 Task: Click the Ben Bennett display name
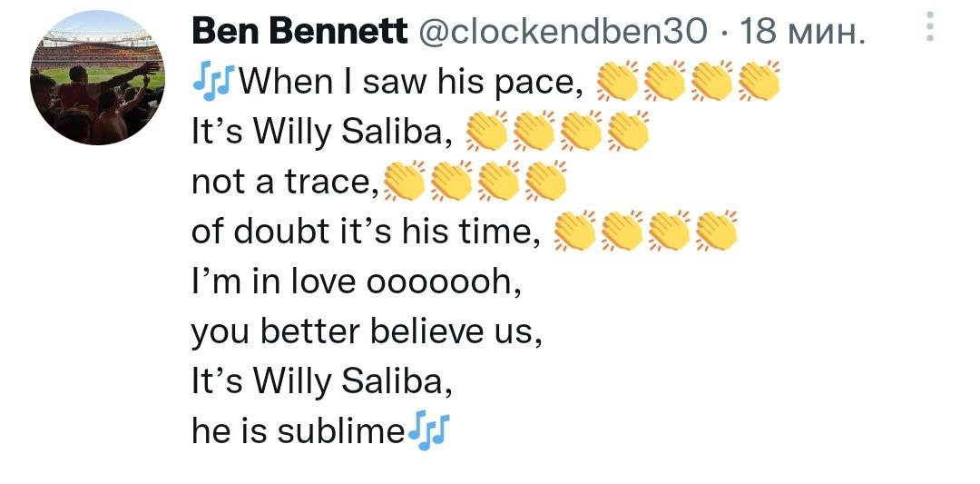click(299, 34)
